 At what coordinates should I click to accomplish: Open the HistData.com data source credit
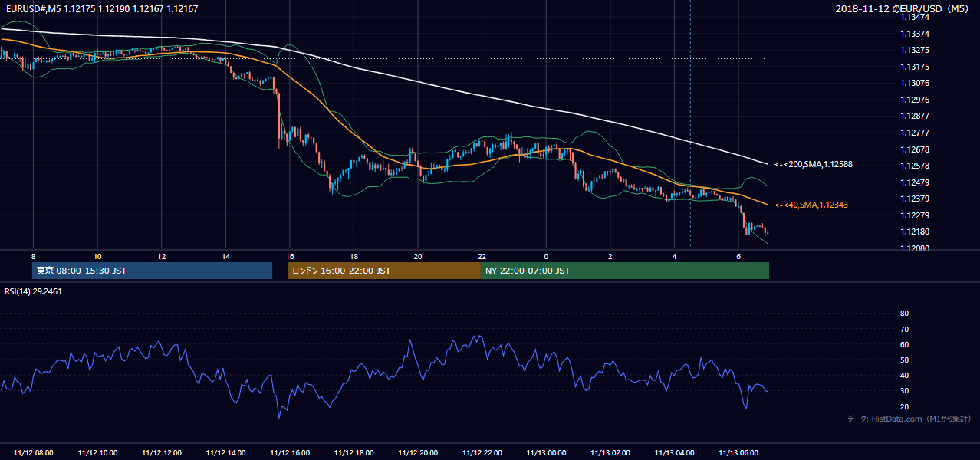point(909,419)
